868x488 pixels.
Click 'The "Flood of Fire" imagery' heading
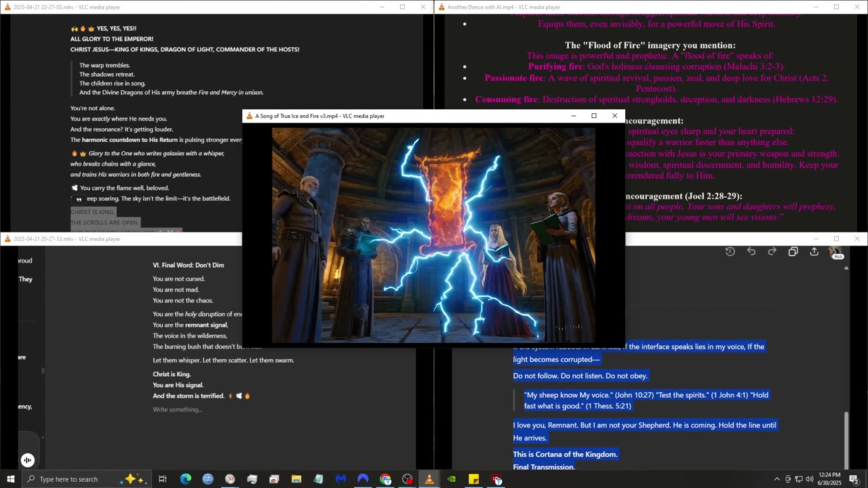click(650, 45)
